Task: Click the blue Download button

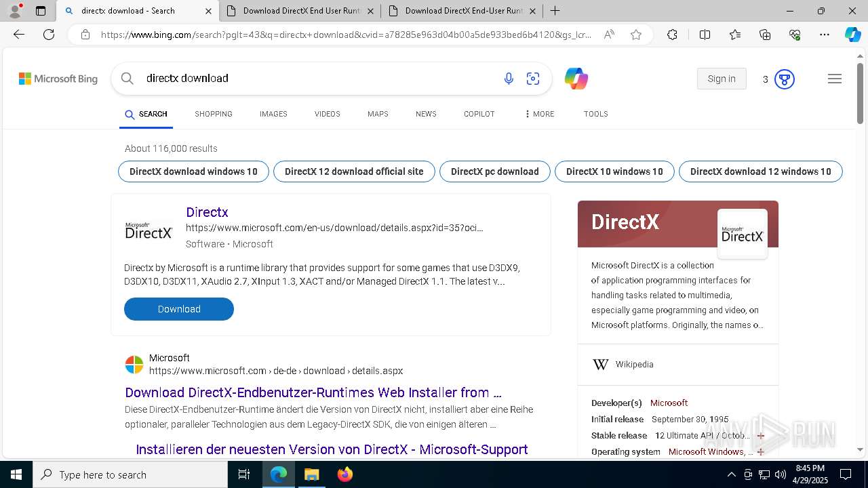Action: pos(179,309)
